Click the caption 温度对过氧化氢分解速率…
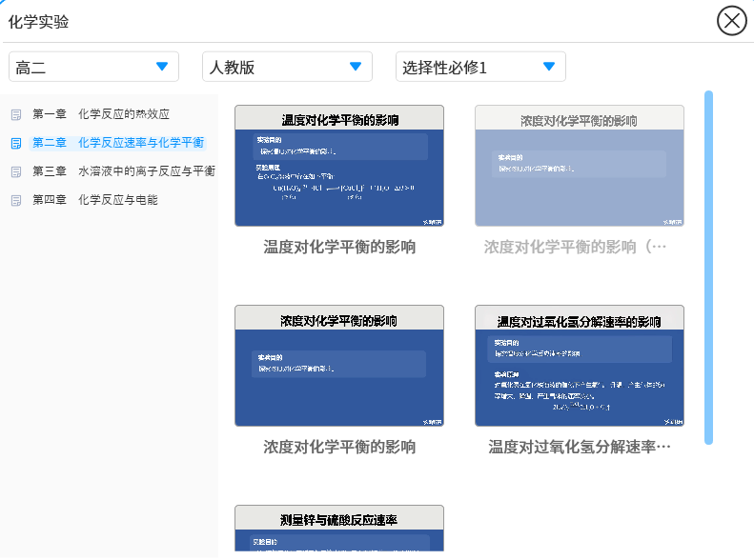The image size is (754, 560). pos(579,447)
